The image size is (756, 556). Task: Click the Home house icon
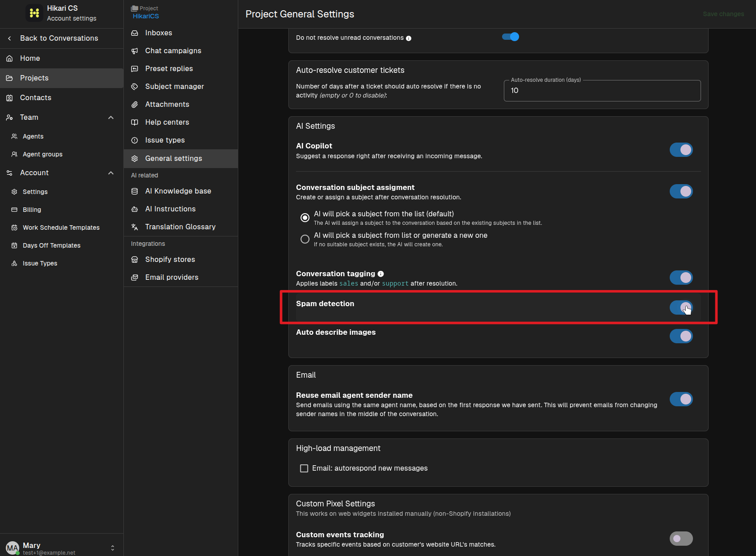click(x=9, y=58)
